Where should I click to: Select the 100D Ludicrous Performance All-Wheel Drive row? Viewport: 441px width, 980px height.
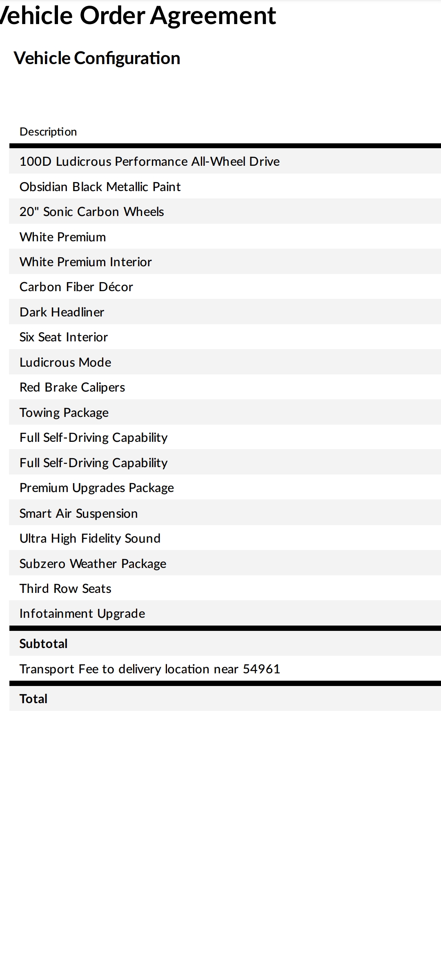point(149,162)
